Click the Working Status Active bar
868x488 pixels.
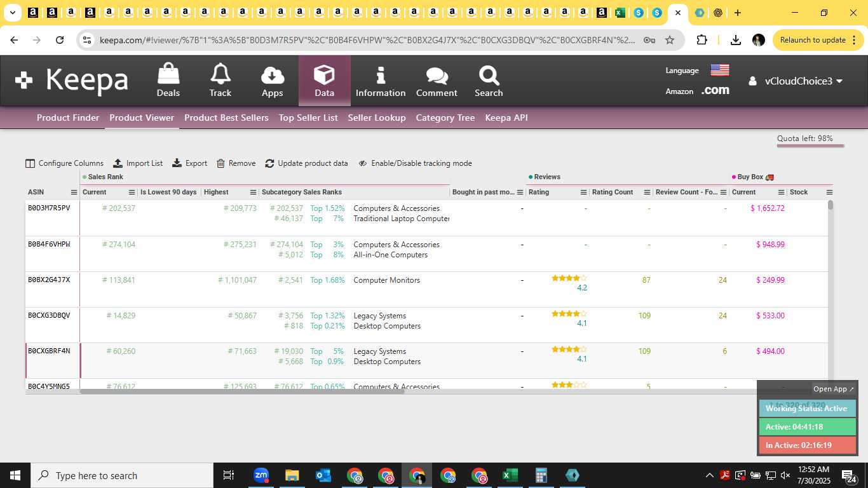tap(807, 409)
